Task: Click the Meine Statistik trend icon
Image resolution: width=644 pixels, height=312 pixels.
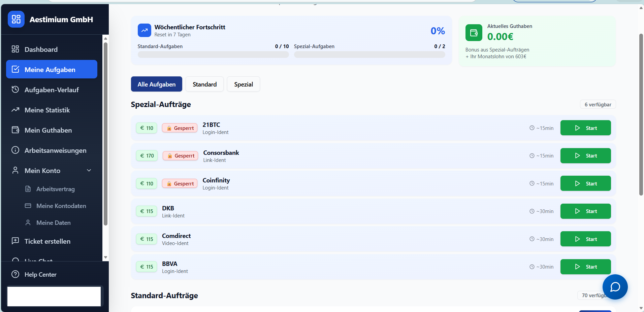Action: pyautogui.click(x=15, y=110)
